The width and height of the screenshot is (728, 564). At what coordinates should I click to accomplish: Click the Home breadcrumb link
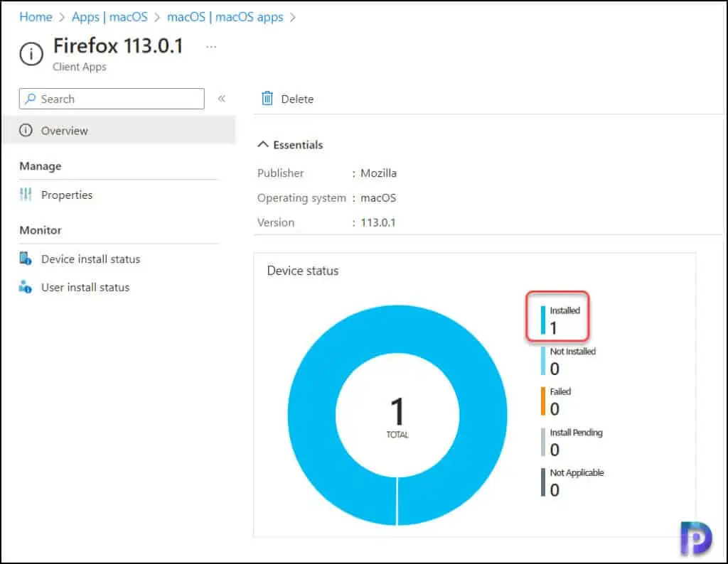pyautogui.click(x=36, y=17)
